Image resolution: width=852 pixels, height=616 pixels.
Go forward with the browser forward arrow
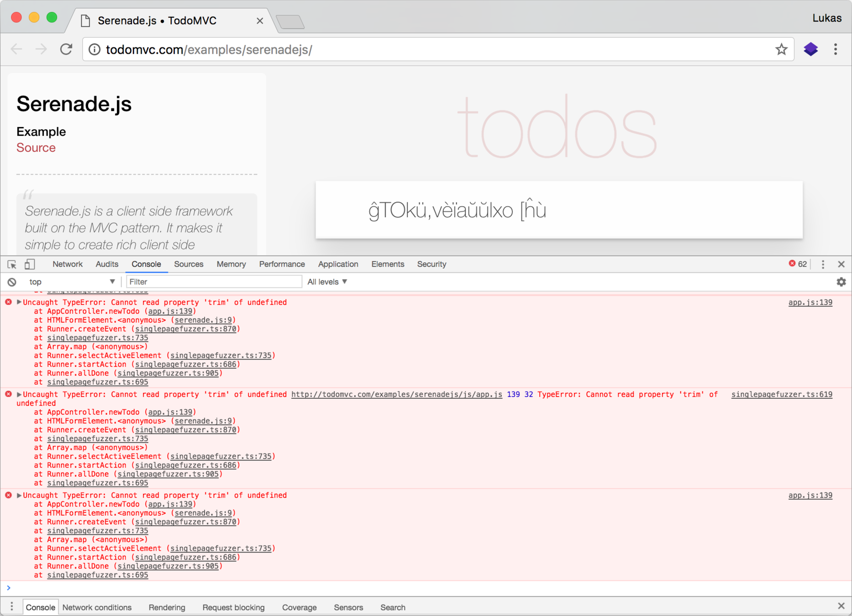click(x=41, y=49)
